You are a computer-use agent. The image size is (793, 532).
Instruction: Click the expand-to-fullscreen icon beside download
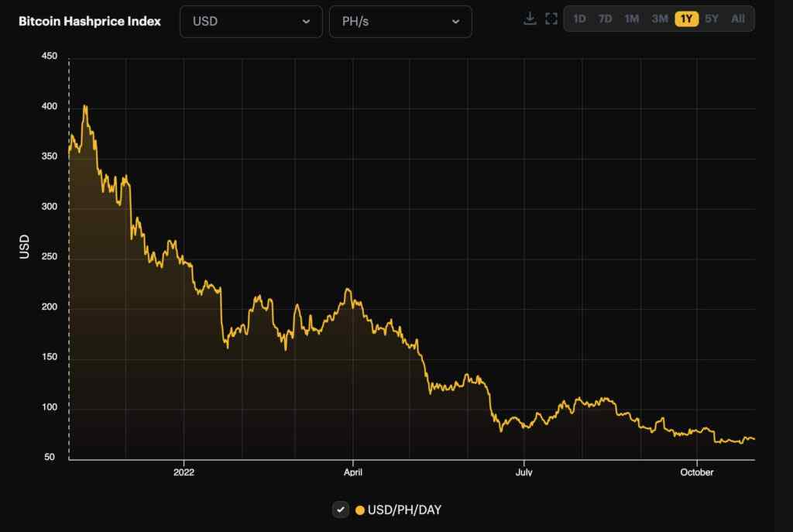point(551,19)
